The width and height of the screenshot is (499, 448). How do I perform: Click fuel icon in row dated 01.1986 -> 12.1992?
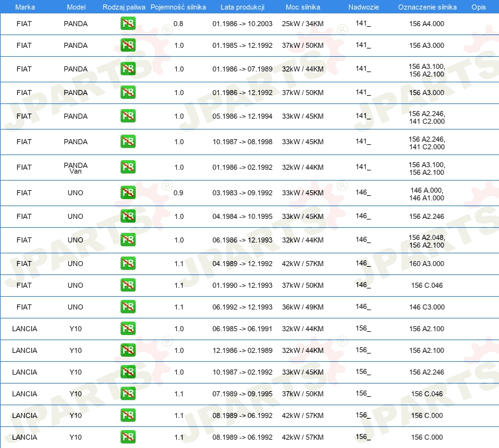point(128,93)
